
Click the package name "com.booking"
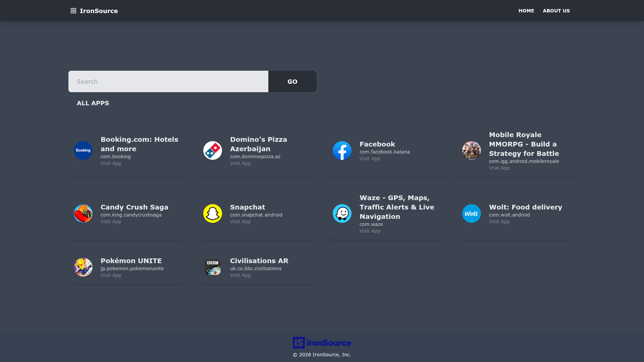coord(116,157)
